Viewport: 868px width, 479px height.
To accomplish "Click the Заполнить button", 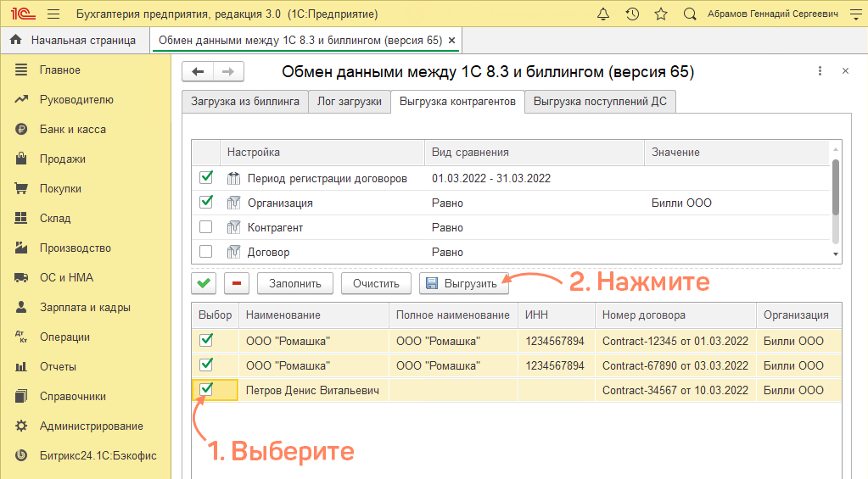I will point(295,283).
